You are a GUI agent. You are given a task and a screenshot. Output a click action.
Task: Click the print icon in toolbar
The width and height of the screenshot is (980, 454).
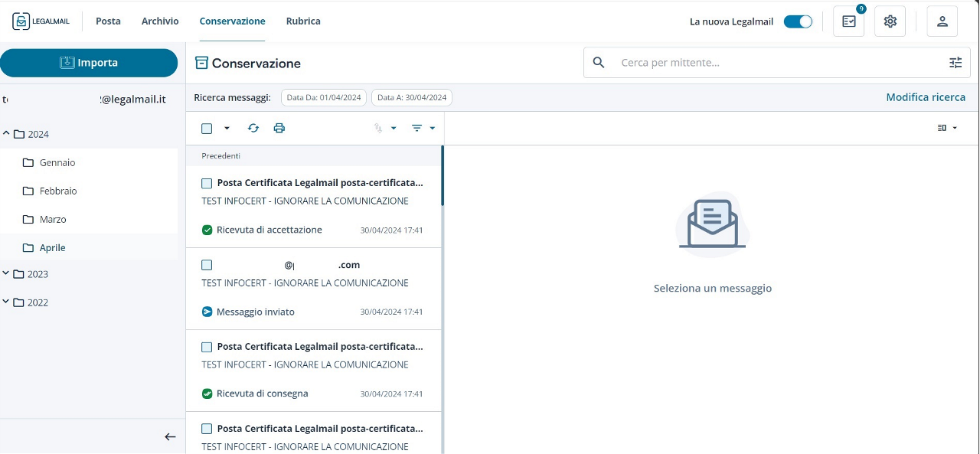pyautogui.click(x=279, y=129)
